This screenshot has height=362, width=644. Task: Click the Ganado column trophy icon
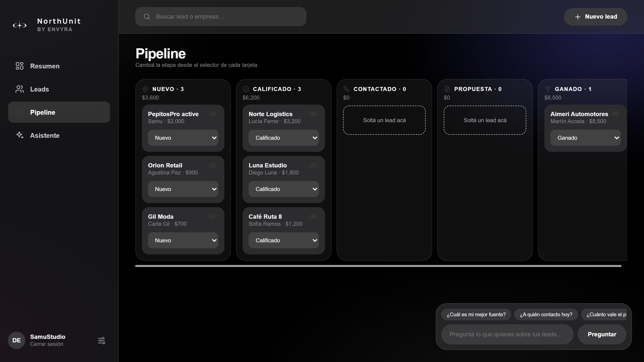[x=548, y=89]
